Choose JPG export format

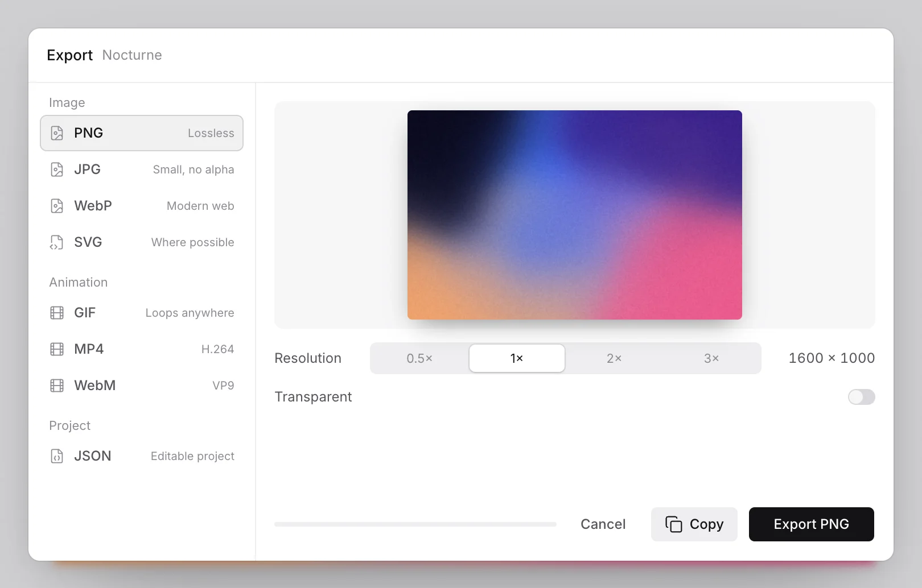[x=142, y=169]
